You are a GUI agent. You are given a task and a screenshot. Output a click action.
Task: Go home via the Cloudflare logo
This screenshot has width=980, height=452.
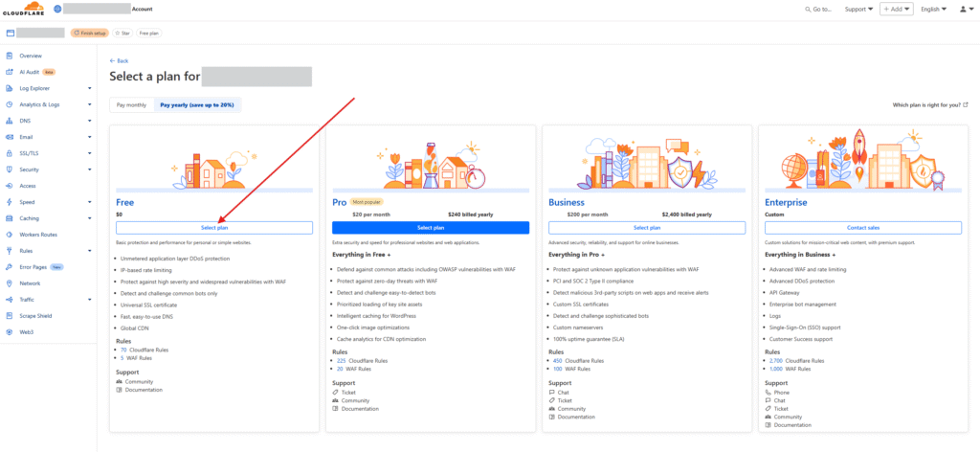24,9
